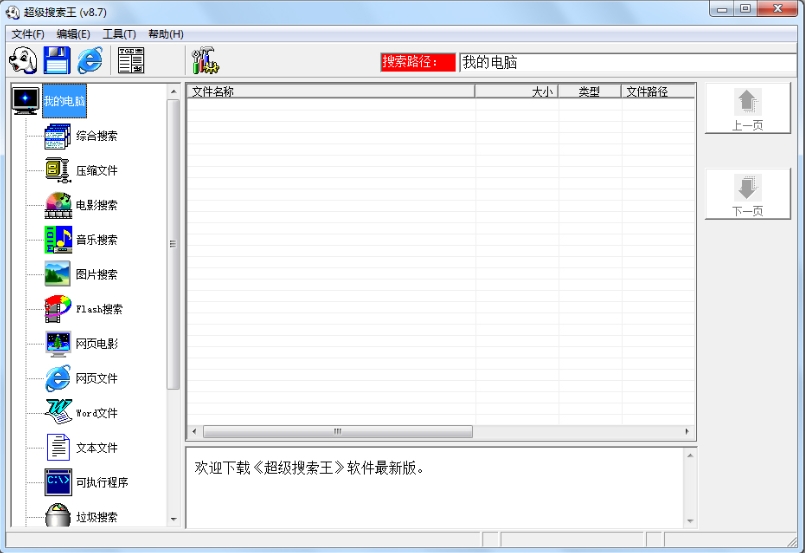Viewport: 805px width, 553px height.
Task: Click the 可执行程序 console icon
Action: click(x=58, y=482)
